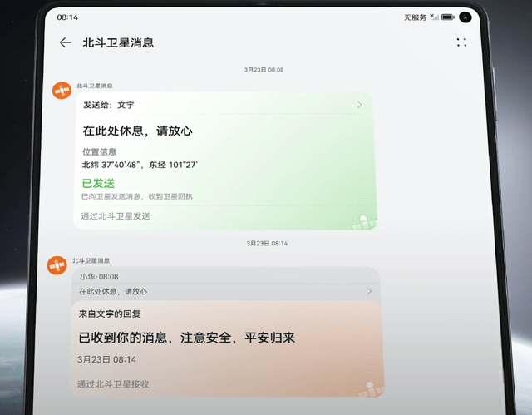Check the battery icon in status bar
Image resolution: width=532 pixels, height=415 pixels.
coord(448,17)
